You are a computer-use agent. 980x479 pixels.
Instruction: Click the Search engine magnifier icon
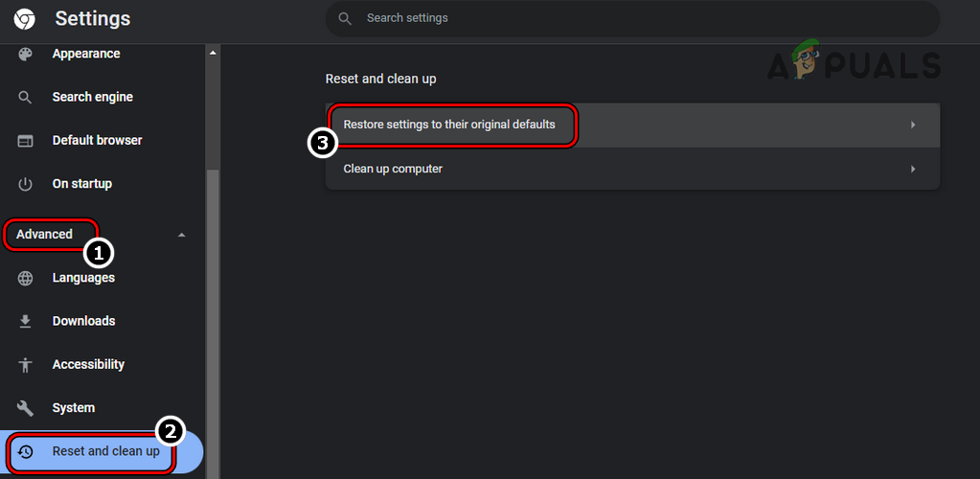point(26,97)
